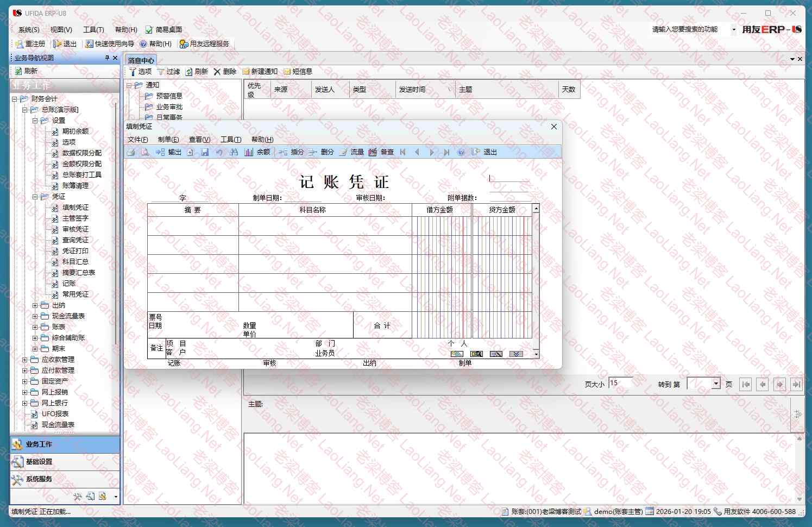Click 快速使用向导 in the main toolbar

coord(110,44)
